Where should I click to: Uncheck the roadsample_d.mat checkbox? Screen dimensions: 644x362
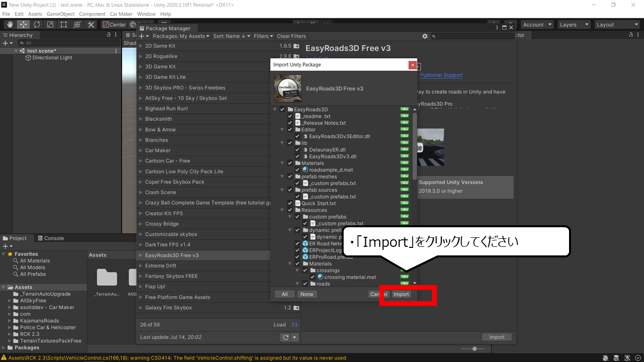[297, 170]
